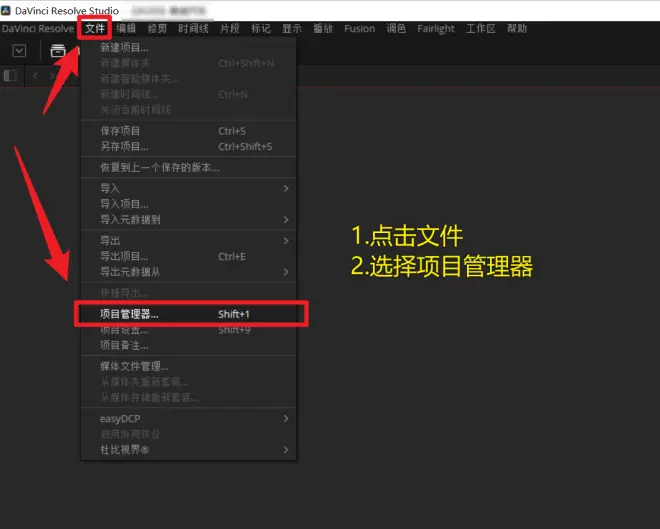The width and height of the screenshot is (660, 529).
Task: Open the DaVinci Resolve application menu
Action: tap(38, 29)
